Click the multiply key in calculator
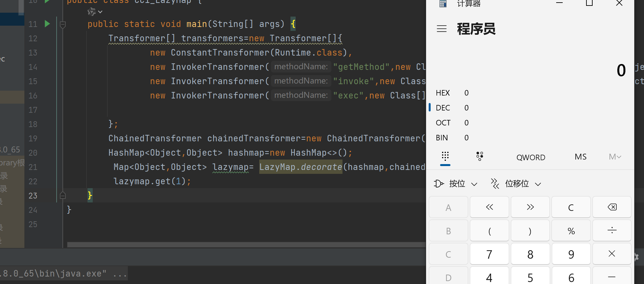The width and height of the screenshot is (644, 284). tap(612, 254)
